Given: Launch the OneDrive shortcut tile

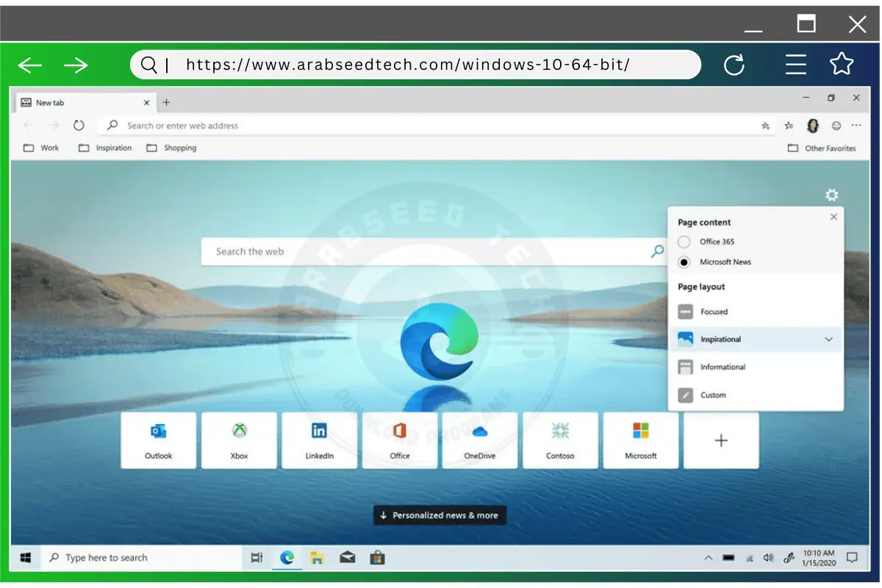Looking at the screenshot, I should (480, 440).
